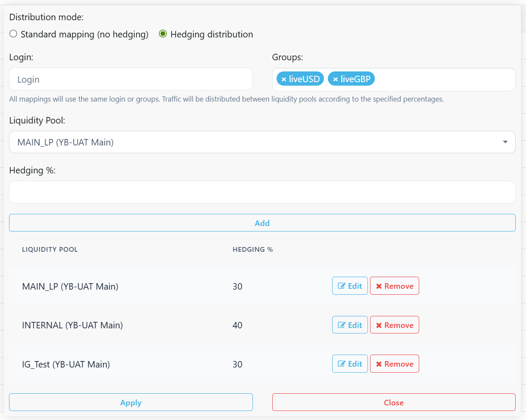Close the mapping dialog
The image size is (526, 420).
393,402
